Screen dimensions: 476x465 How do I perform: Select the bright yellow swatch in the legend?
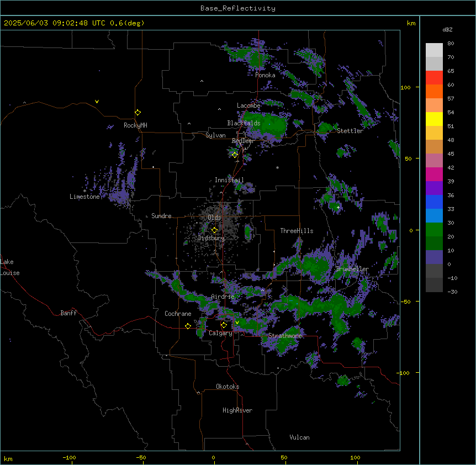coord(434,119)
